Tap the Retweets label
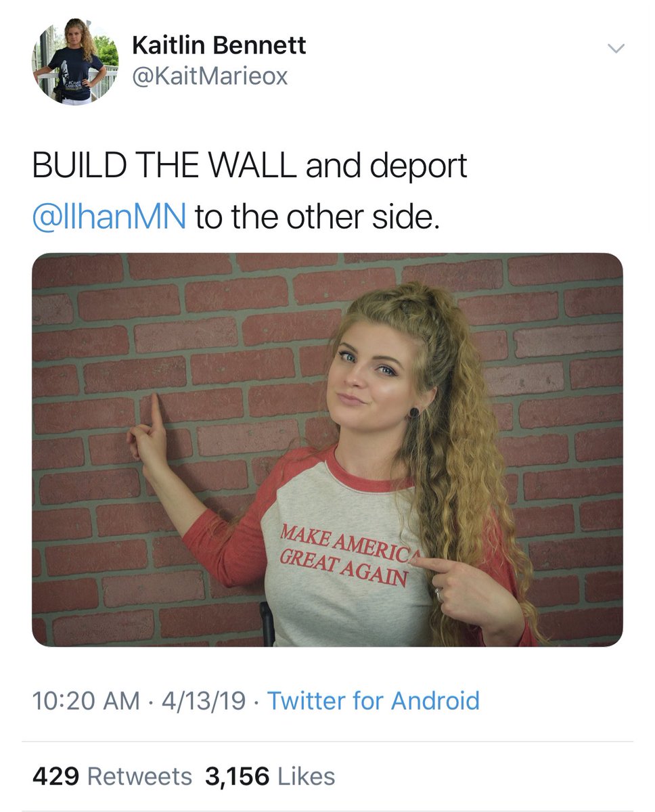The width and height of the screenshot is (655, 812). click(x=140, y=776)
